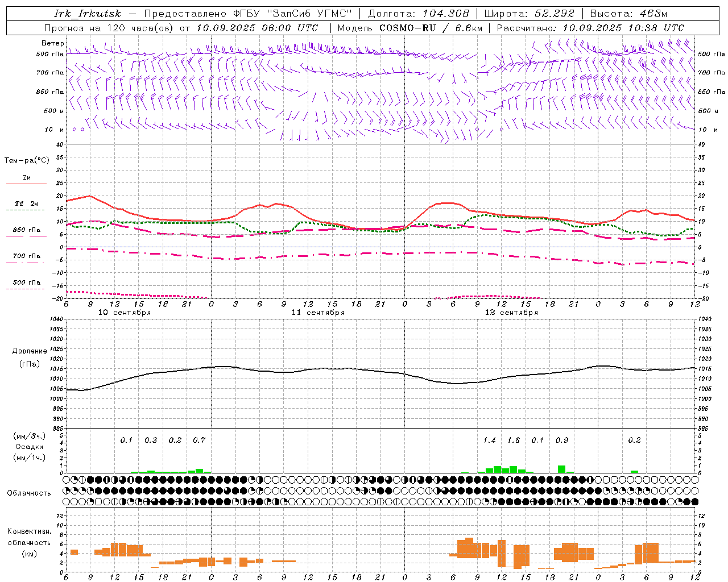Click the "Ветер" wind section label
Viewport: 728px width, 582px height.
[x=53, y=43]
